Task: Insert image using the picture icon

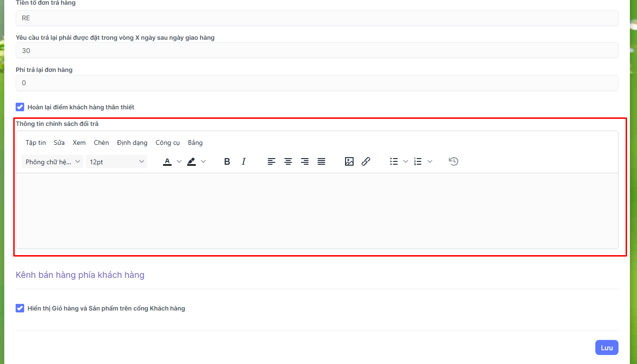Action: (349, 161)
